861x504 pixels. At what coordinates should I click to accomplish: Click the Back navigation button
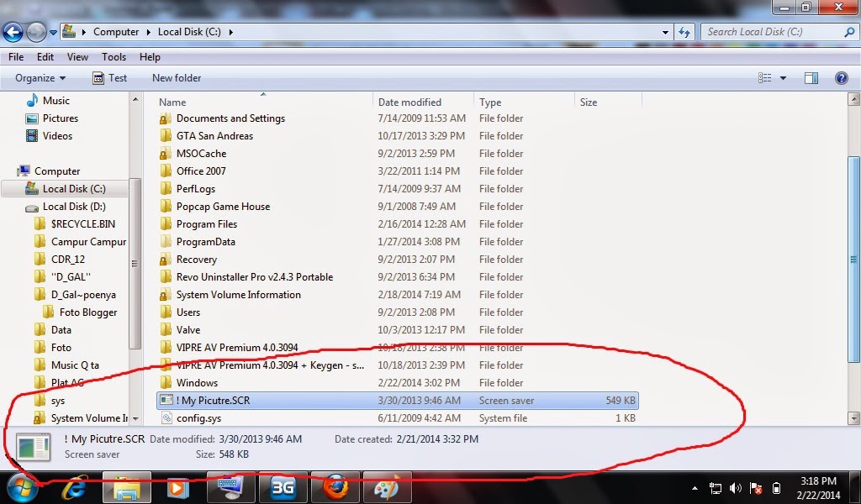13,31
